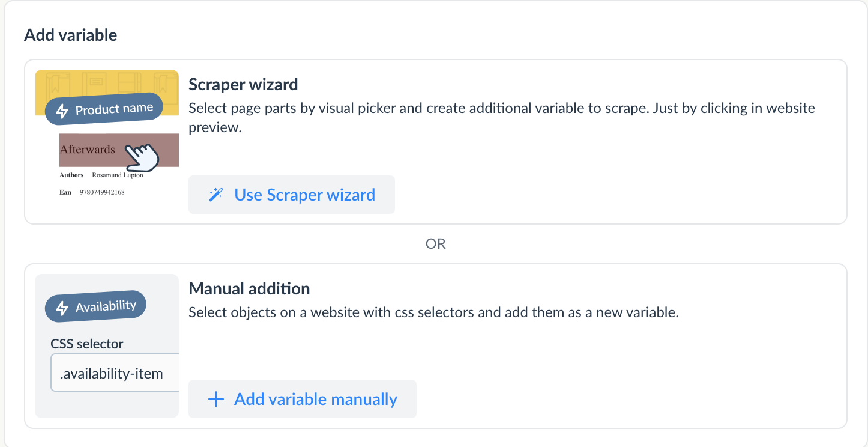This screenshot has width=868, height=447.
Task: Click the plus icon on Add variable manually
Action: 215,400
